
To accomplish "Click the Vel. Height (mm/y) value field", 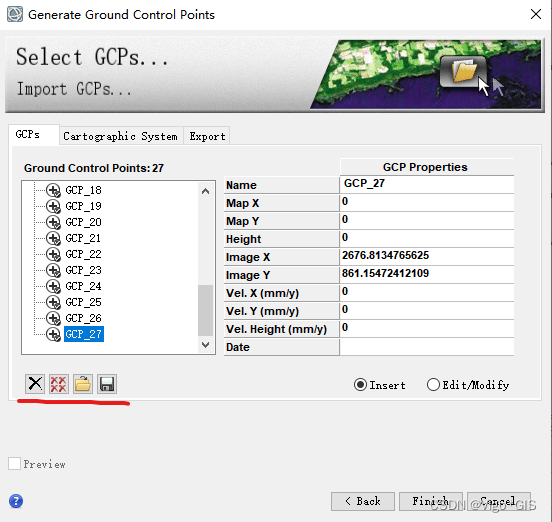I will 427,328.
